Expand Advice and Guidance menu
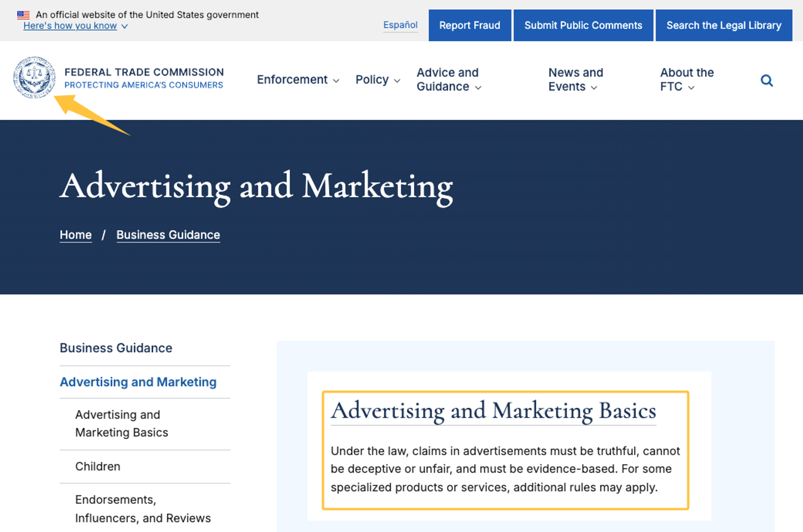The width and height of the screenshot is (803, 532). coord(449,79)
